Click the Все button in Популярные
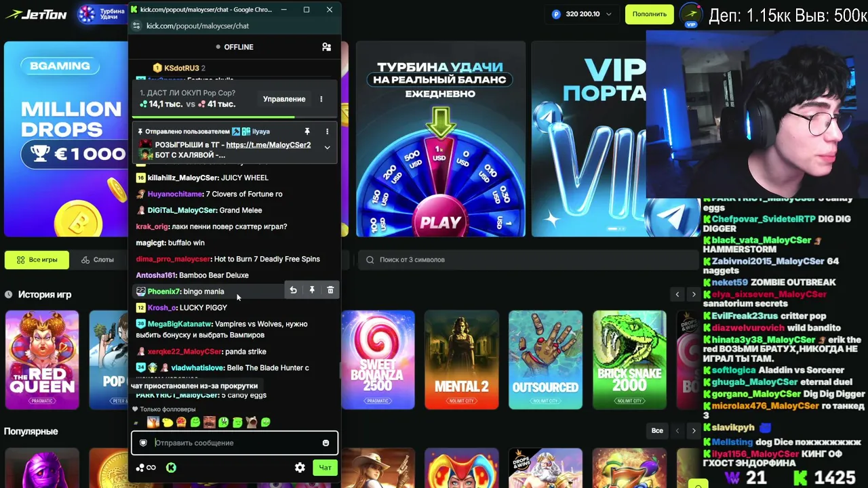Screen dimensions: 868x488 (657, 430)
